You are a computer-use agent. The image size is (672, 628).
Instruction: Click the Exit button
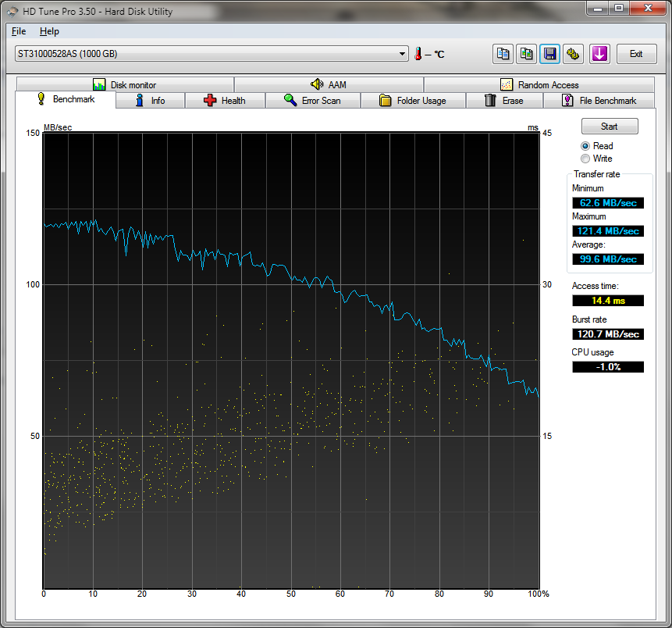pyautogui.click(x=636, y=54)
